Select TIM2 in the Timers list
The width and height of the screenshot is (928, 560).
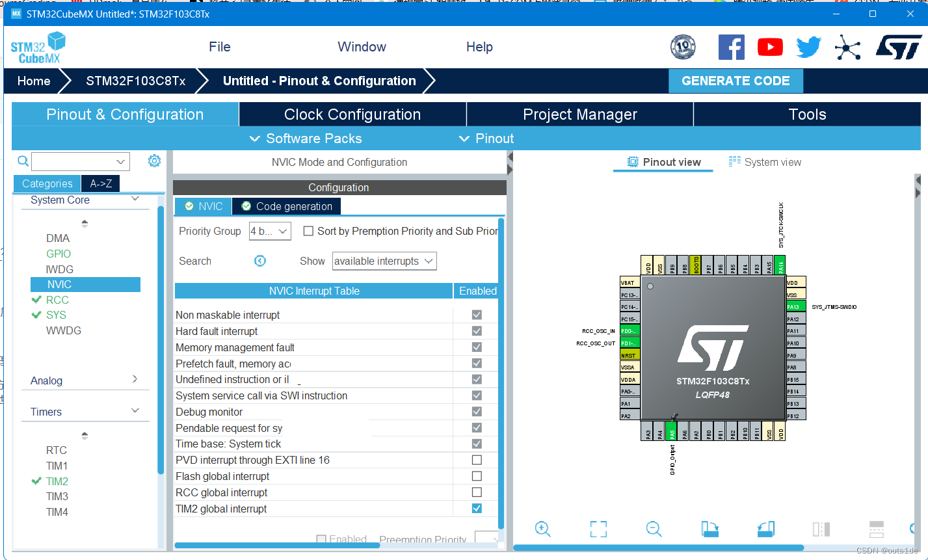tap(57, 481)
